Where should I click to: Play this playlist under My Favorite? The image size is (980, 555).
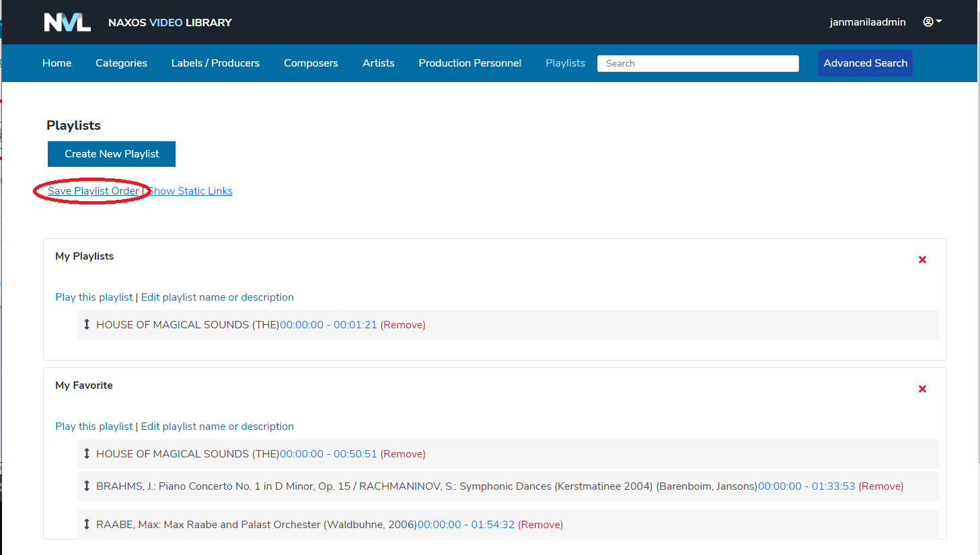point(94,427)
